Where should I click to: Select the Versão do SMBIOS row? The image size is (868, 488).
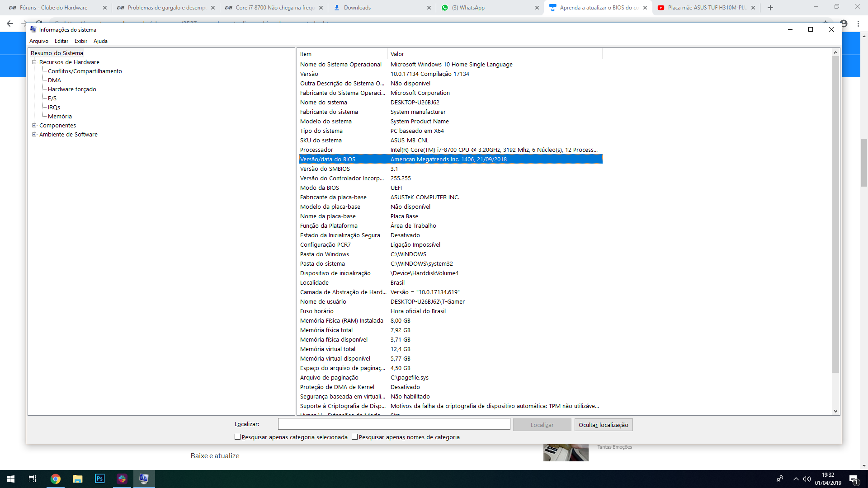pyautogui.click(x=451, y=169)
